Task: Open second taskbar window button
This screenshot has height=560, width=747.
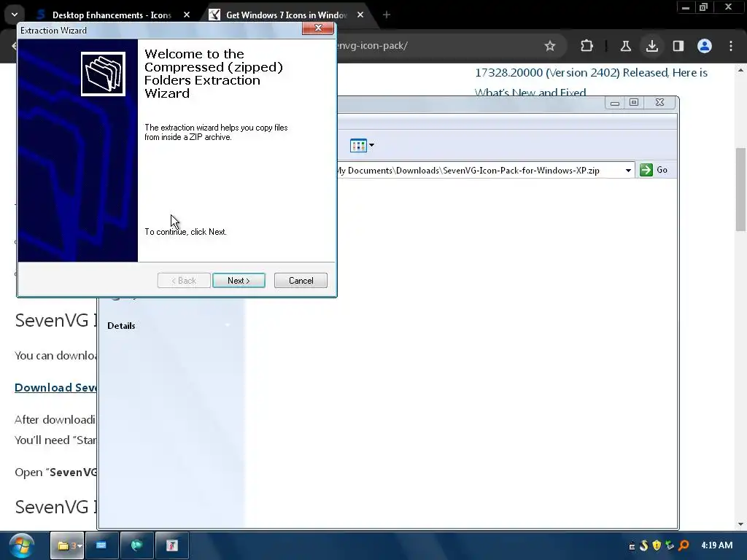Action: [101, 545]
